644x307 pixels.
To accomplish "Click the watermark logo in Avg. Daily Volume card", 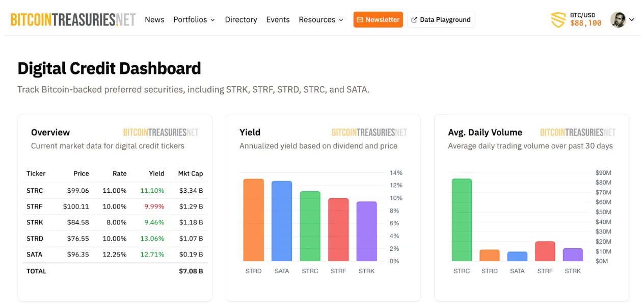I will tap(578, 133).
